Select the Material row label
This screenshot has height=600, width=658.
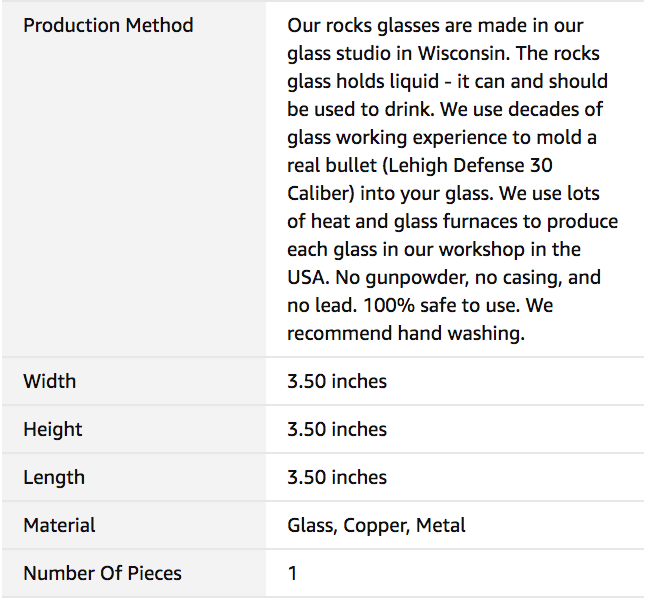point(59,525)
